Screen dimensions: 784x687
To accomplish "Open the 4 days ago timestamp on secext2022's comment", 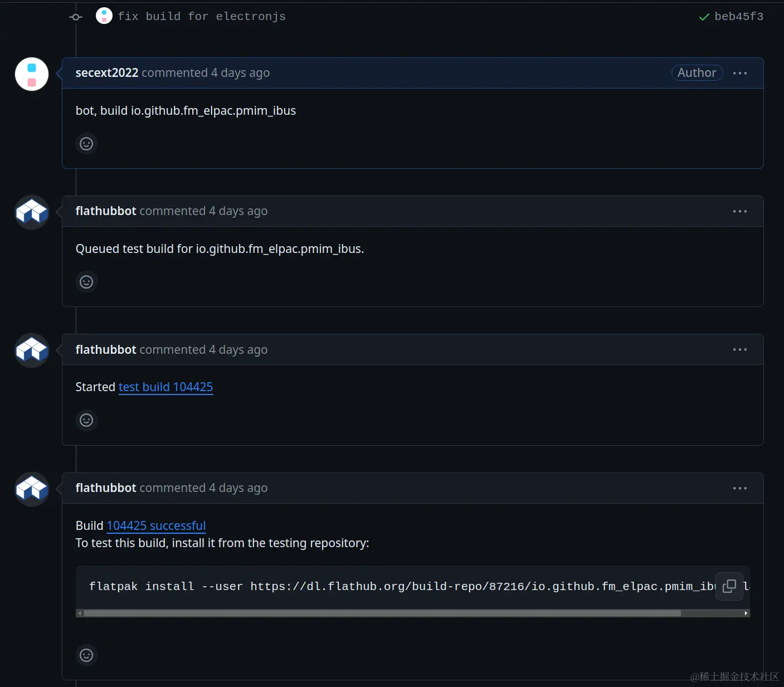I will [240, 73].
